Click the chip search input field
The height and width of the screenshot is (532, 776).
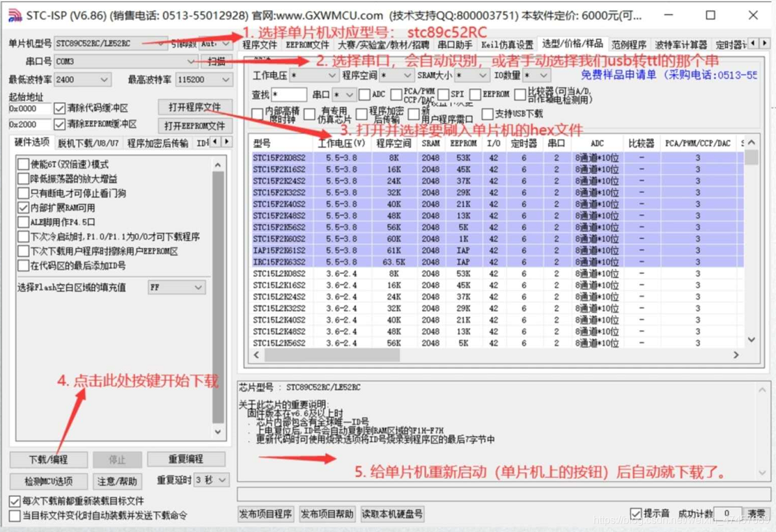288,95
